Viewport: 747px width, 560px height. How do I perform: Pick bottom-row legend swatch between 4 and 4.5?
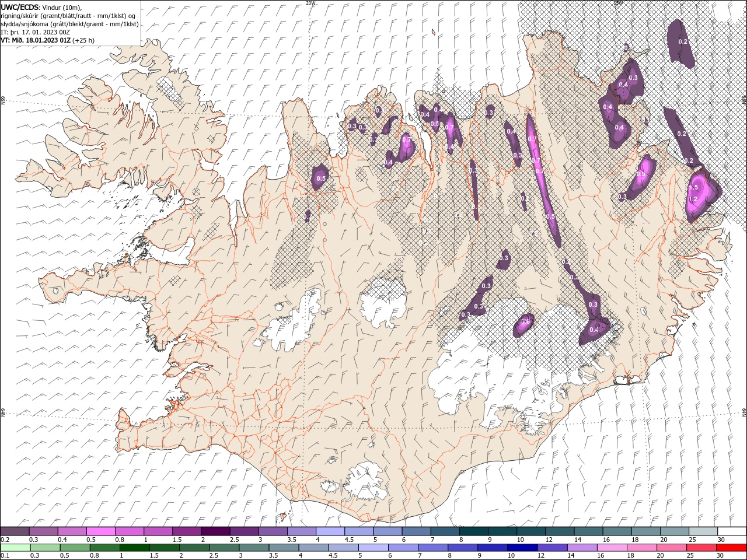tap(313, 548)
